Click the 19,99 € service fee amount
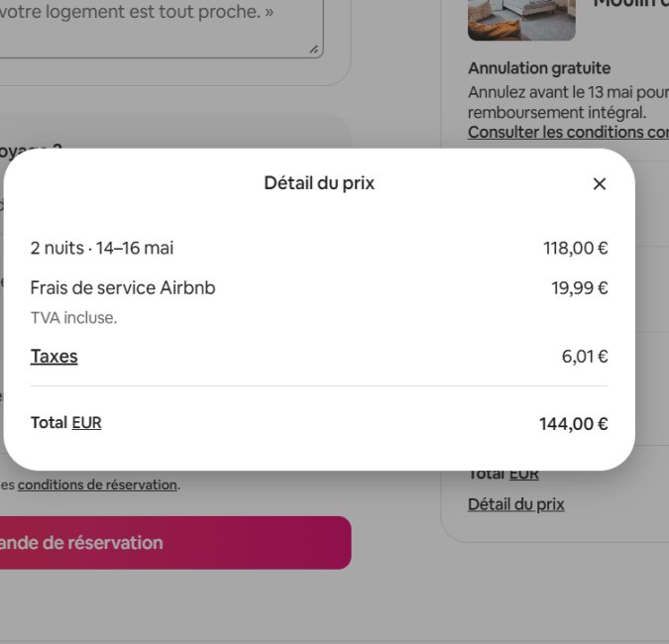 579,288
